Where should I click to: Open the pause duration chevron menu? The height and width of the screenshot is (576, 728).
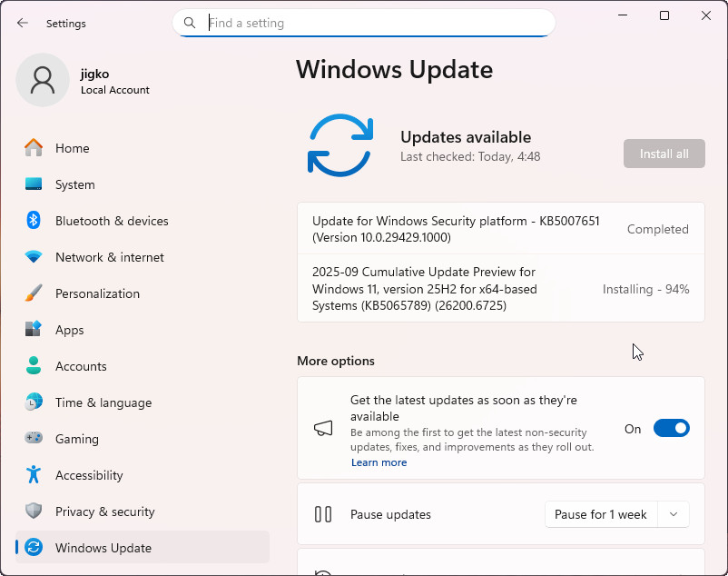pos(674,514)
